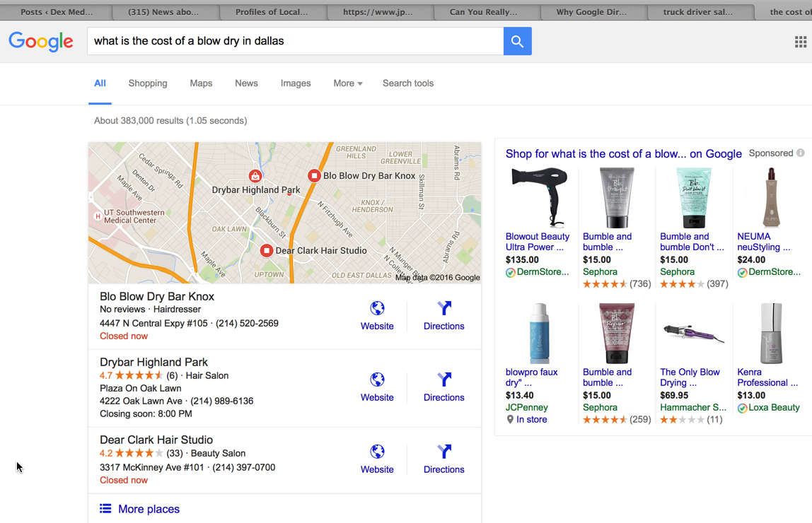Screen dimensions: 812x523
Task: Open Blowout Beauty Ultra Power product link
Action: (538, 242)
